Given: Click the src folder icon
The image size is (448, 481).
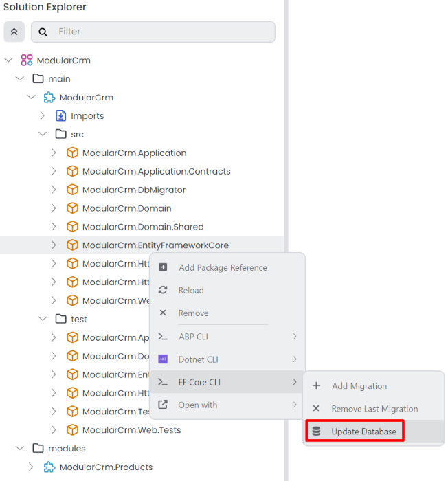Looking at the screenshot, I should click(x=60, y=134).
